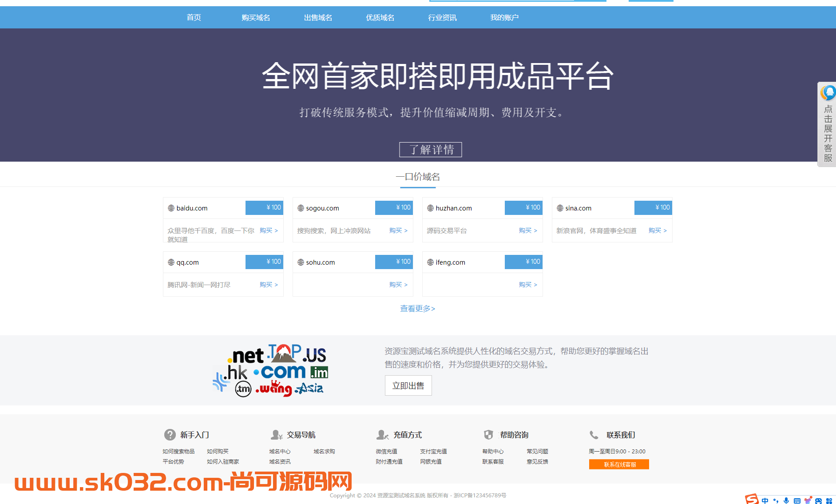The width and height of the screenshot is (836, 504).
Task: Click the globe icon beside sogou.com
Action: [301, 208]
